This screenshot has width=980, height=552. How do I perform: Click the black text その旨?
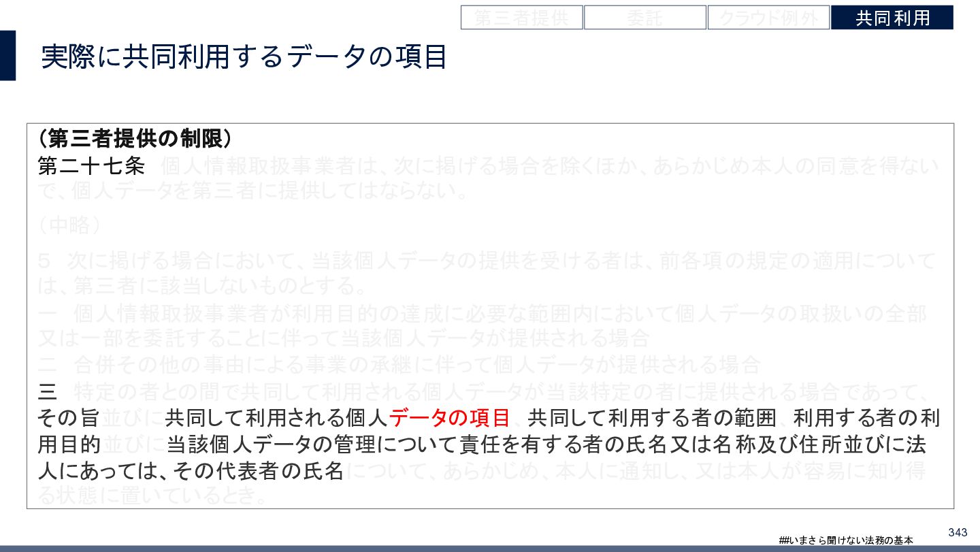click(69, 417)
